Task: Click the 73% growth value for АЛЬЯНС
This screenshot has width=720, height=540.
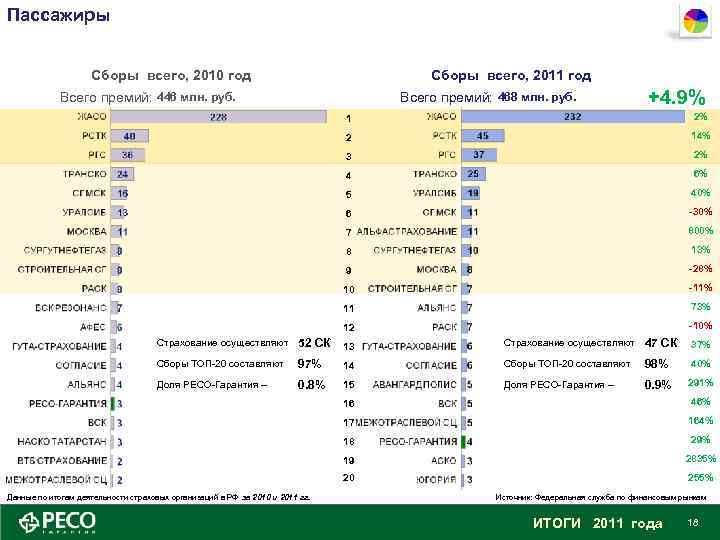Action: pyautogui.click(x=700, y=307)
